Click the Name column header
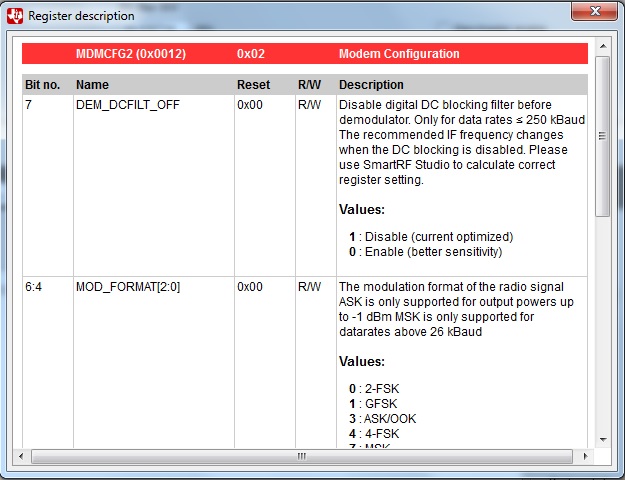 (92, 85)
